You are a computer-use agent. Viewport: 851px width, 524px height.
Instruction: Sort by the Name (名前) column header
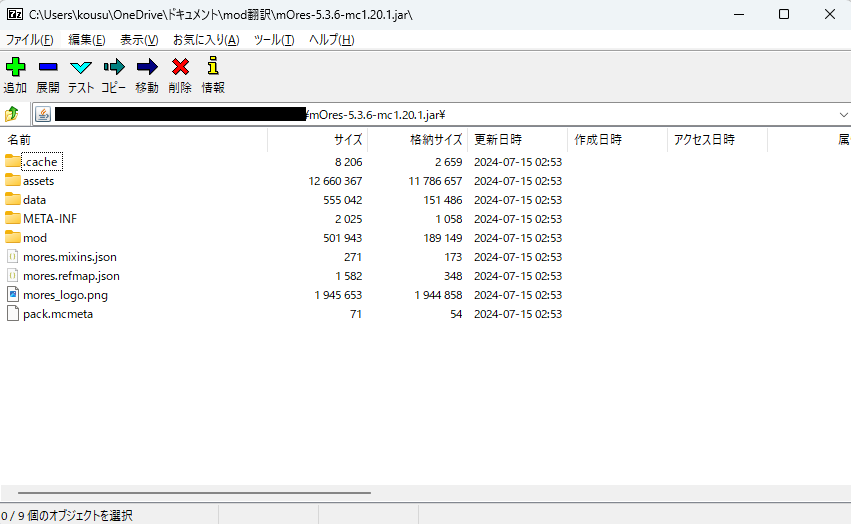tap(20, 140)
